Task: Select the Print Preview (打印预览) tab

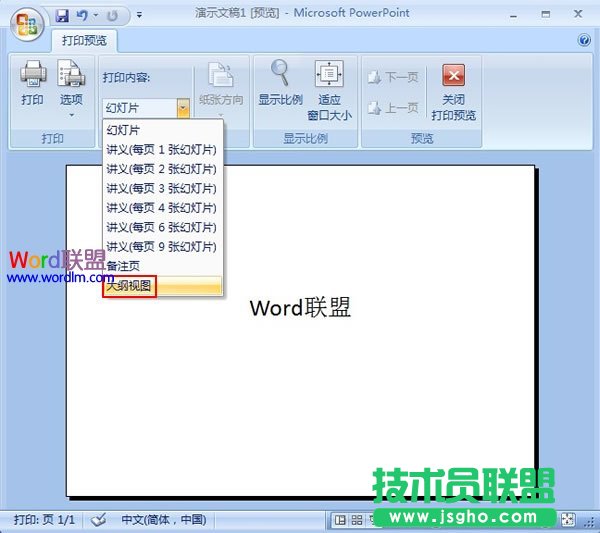Action: (84, 41)
